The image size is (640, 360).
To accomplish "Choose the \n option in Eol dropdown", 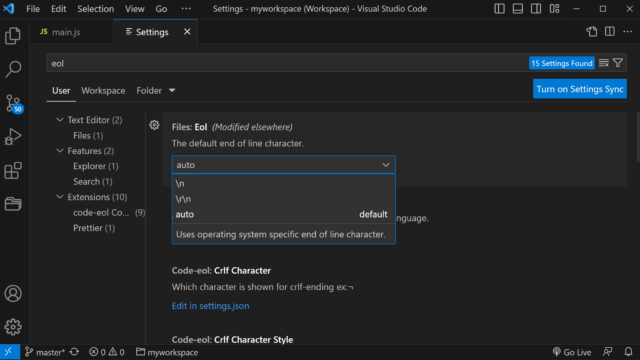I will point(284,183).
